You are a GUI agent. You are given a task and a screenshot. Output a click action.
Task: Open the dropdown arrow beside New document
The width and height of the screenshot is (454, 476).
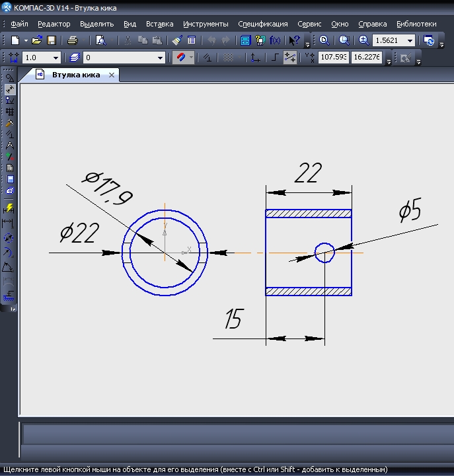26,40
